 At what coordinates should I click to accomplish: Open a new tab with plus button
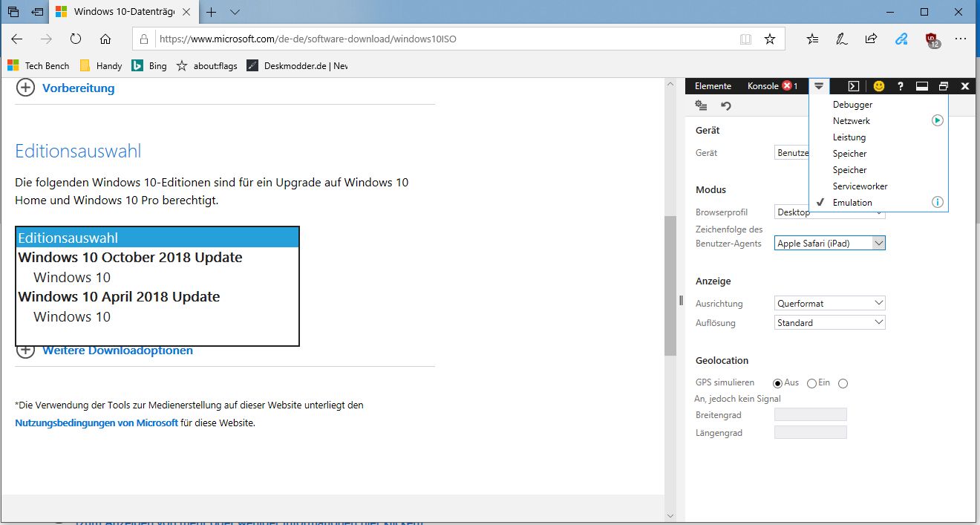[212, 12]
